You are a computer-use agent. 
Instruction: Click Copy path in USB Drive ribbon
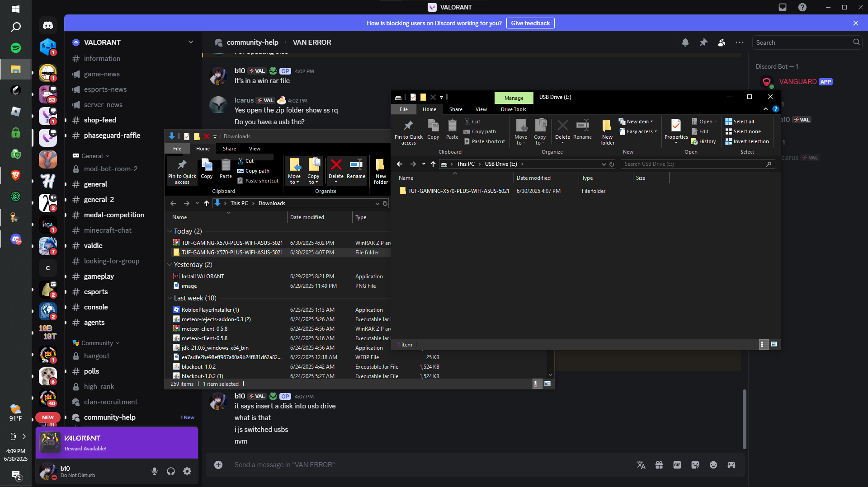[480, 131]
